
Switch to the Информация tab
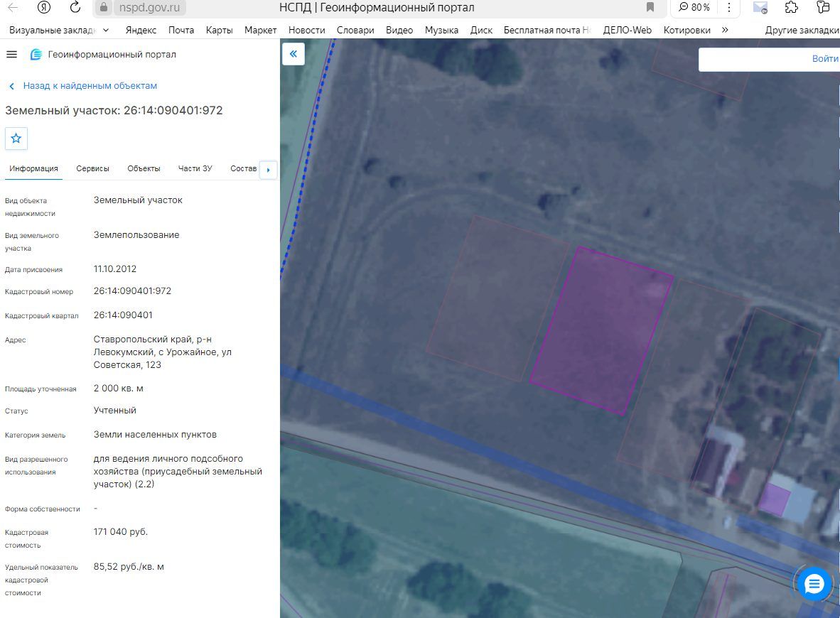33,168
